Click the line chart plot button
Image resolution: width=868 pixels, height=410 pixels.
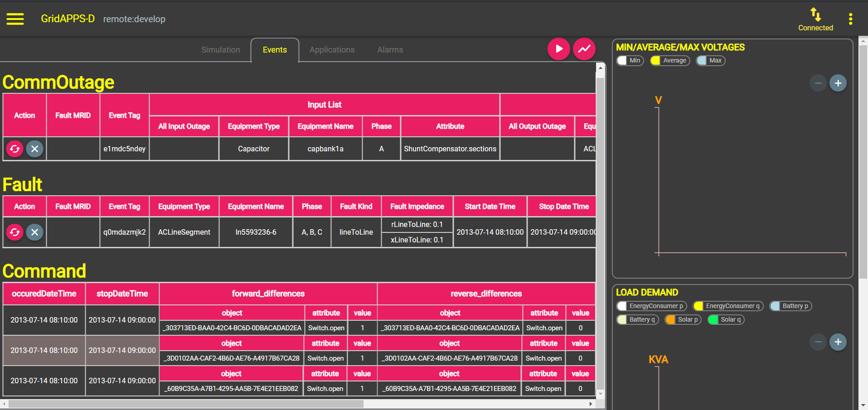tap(584, 49)
